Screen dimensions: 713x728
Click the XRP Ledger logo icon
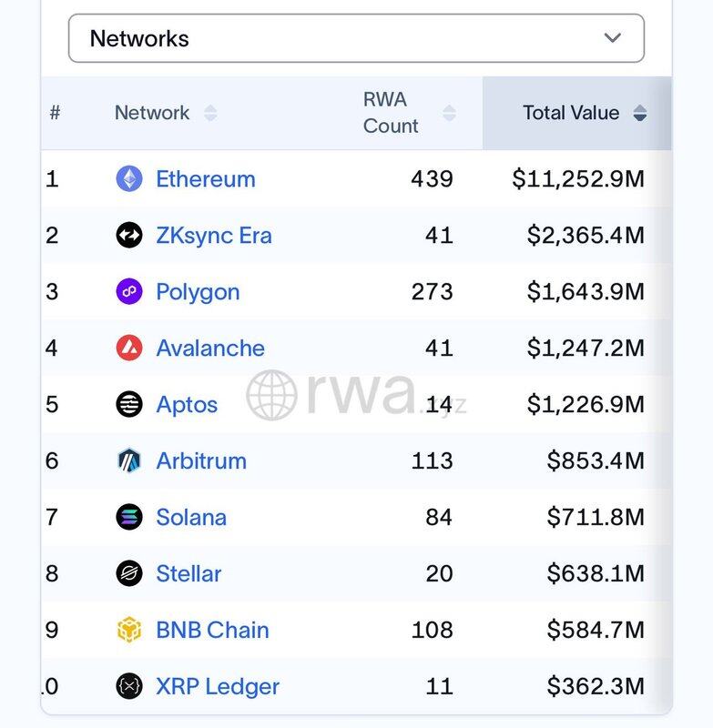(129, 686)
